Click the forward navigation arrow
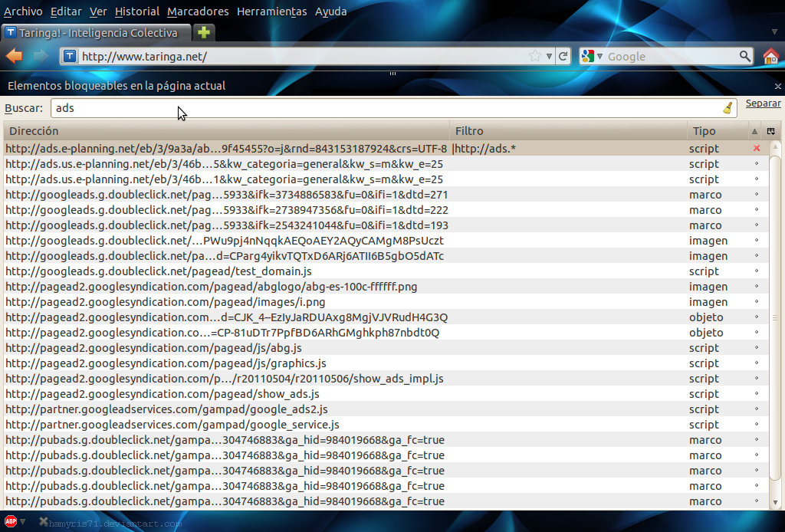 click(40, 56)
